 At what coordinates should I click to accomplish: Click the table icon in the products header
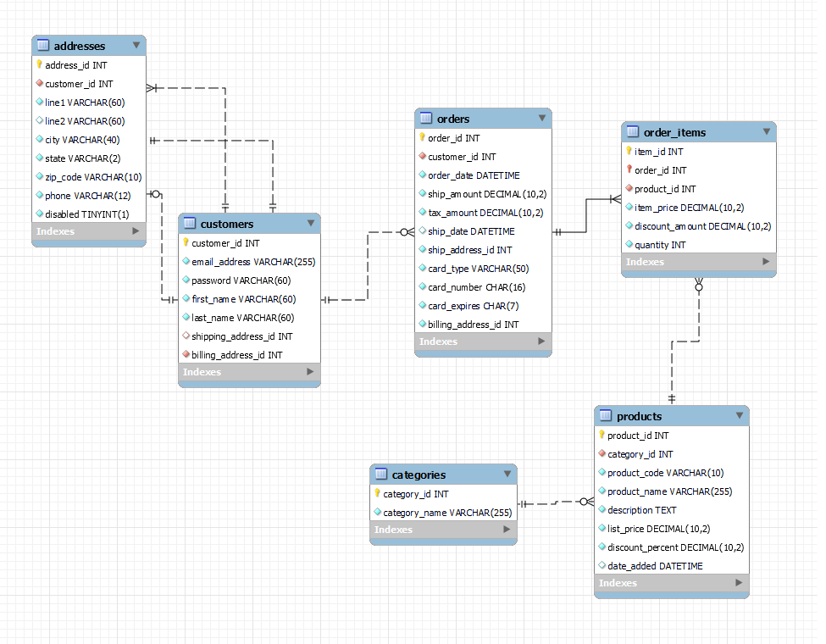pos(604,415)
